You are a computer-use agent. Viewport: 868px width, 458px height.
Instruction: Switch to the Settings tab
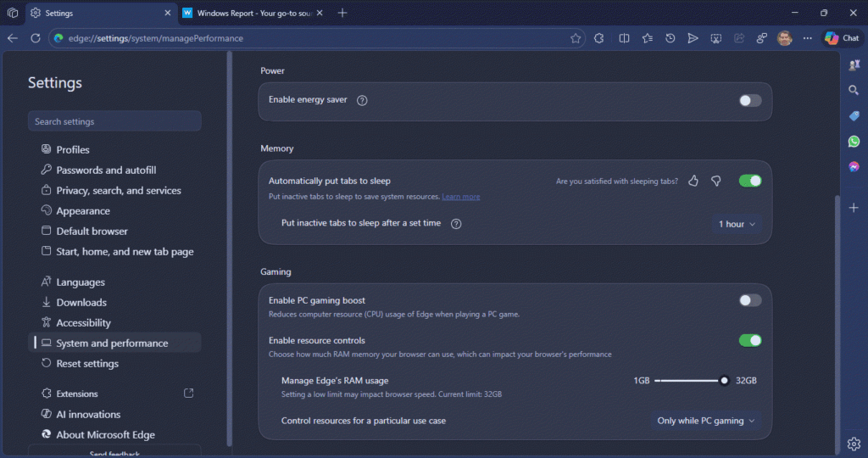[x=100, y=13]
